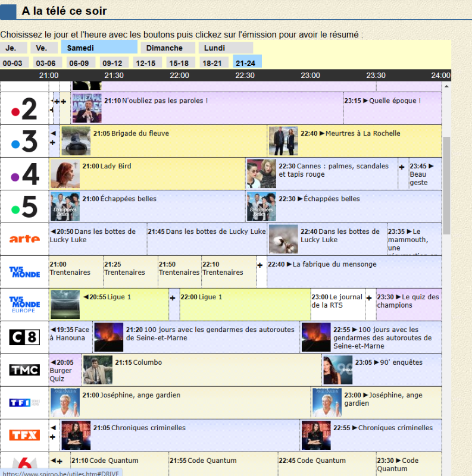Click the Meurtres à La Rochelle thumbnail
472x476 pixels.
[x=283, y=141]
